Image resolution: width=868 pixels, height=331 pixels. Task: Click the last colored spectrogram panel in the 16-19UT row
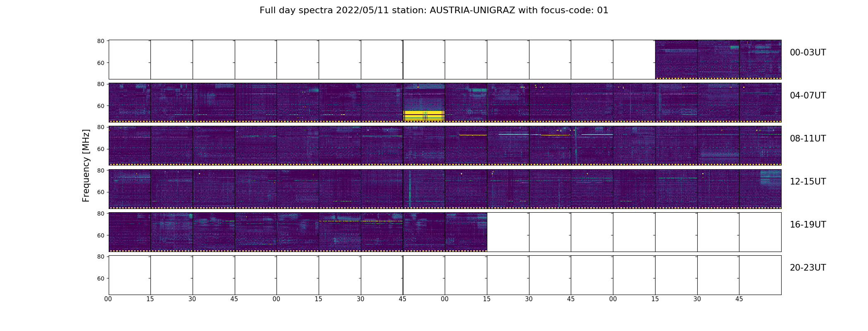tap(466, 232)
